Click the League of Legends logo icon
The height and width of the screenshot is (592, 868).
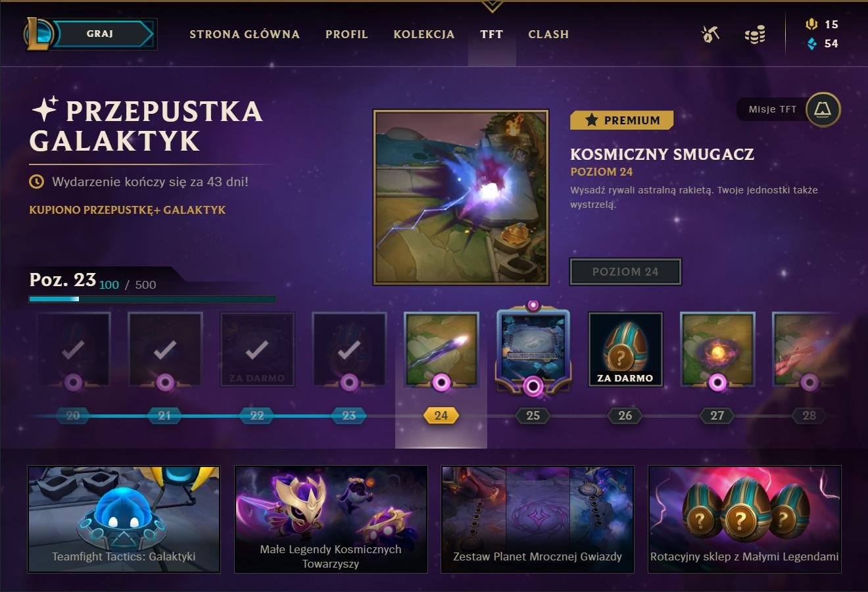[x=39, y=34]
